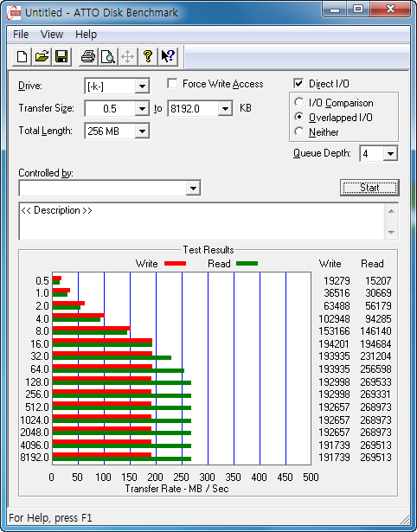Click the read value 231204

click(x=376, y=356)
